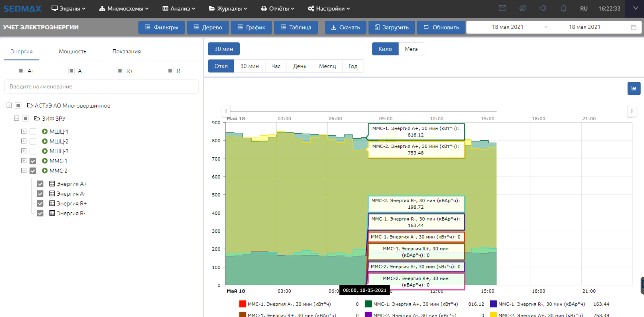Image resolution: width=644 pixels, height=317 pixels.
Task: Click the Обновить button
Action: point(441,27)
